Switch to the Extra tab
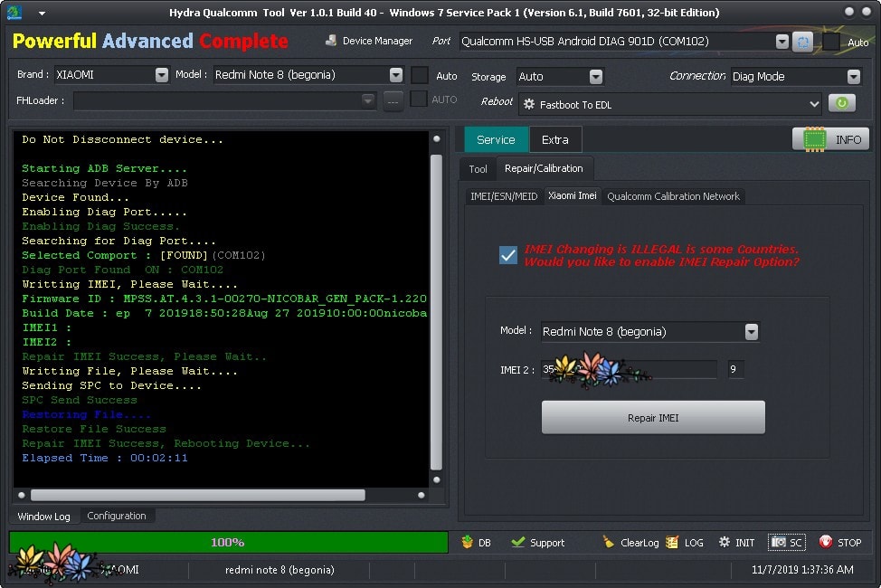The image size is (881, 588). tap(554, 139)
